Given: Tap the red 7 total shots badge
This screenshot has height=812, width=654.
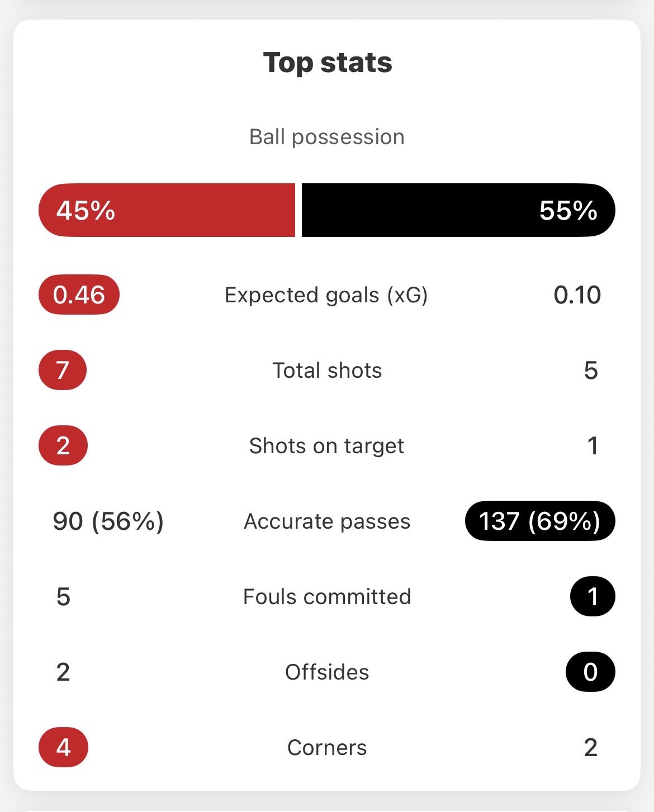Looking at the screenshot, I should (63, 370).
